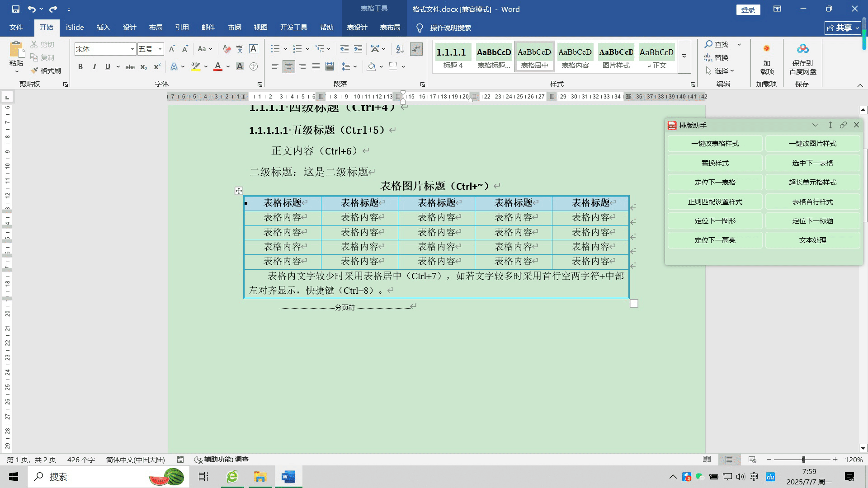Click the increase indent icon

coord(358,49)
